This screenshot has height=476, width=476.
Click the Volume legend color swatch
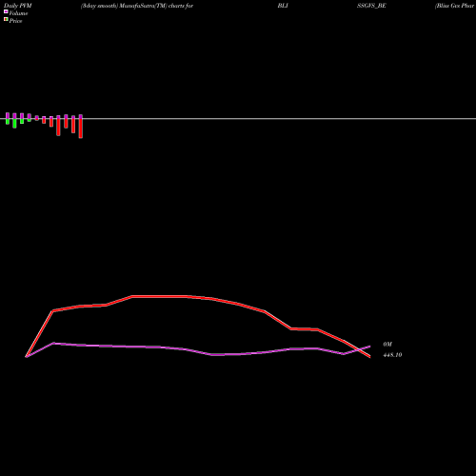coord(6,11)
